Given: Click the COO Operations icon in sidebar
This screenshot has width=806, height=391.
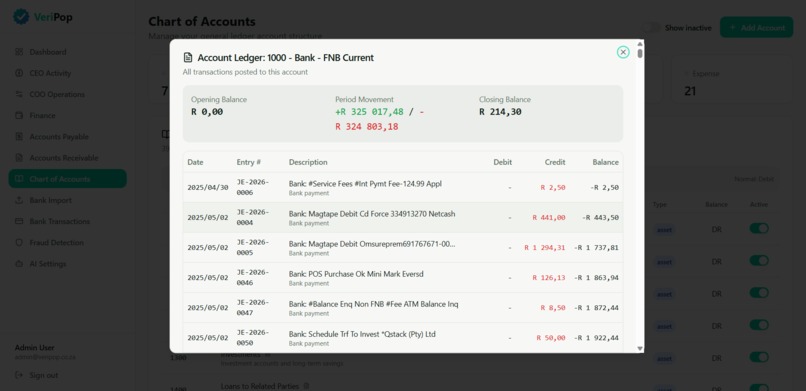Looking at the screenshot, I should [x=19, y=94].
